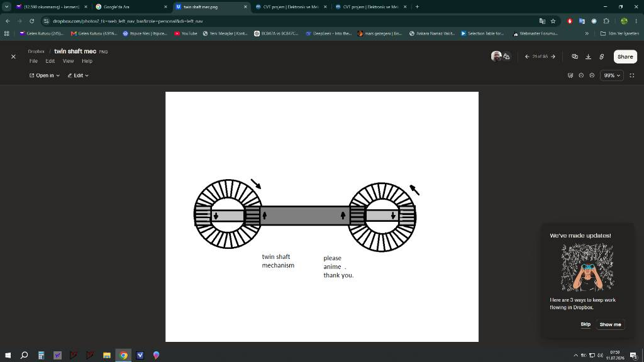
Task: Open Ankara Namaz Vakitleri bookmark
Action: [x=431, y=34]
